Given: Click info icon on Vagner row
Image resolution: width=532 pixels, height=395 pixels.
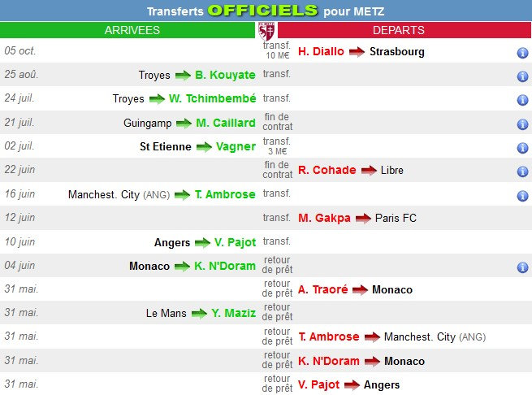Looking at the screenshot, I should click(x=522, y=148).
